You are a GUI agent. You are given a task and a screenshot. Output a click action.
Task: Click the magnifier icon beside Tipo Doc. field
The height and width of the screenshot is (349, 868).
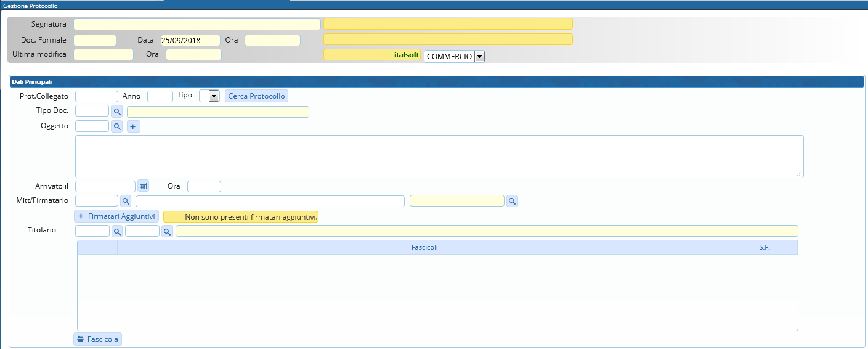point(117,112)
